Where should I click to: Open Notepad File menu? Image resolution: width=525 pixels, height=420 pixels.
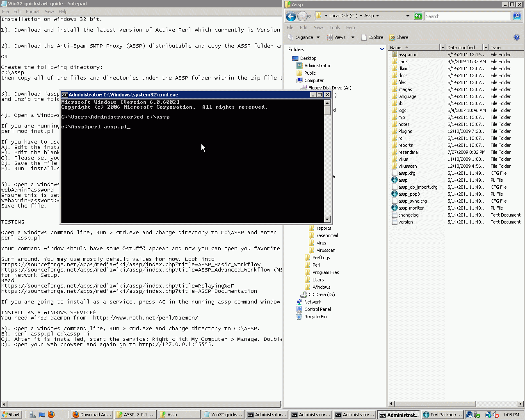point(5,11)
